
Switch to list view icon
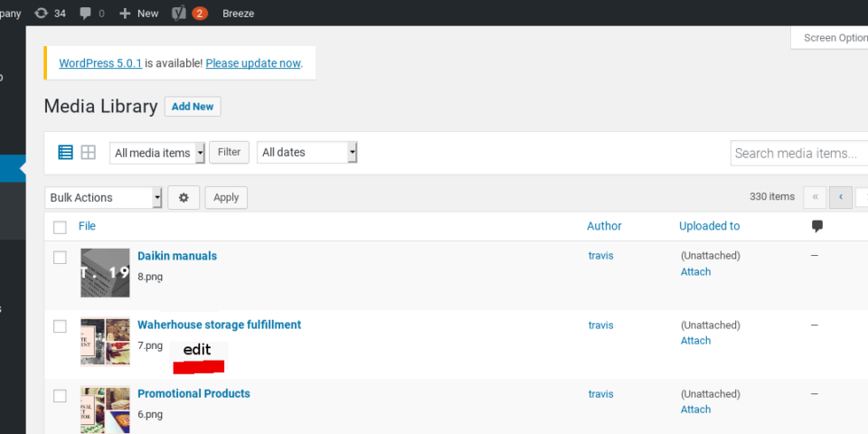coord(65,152)
